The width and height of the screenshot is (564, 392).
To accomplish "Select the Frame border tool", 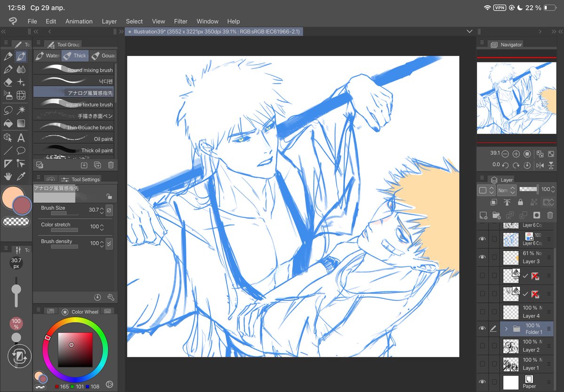I will [8, 164].
